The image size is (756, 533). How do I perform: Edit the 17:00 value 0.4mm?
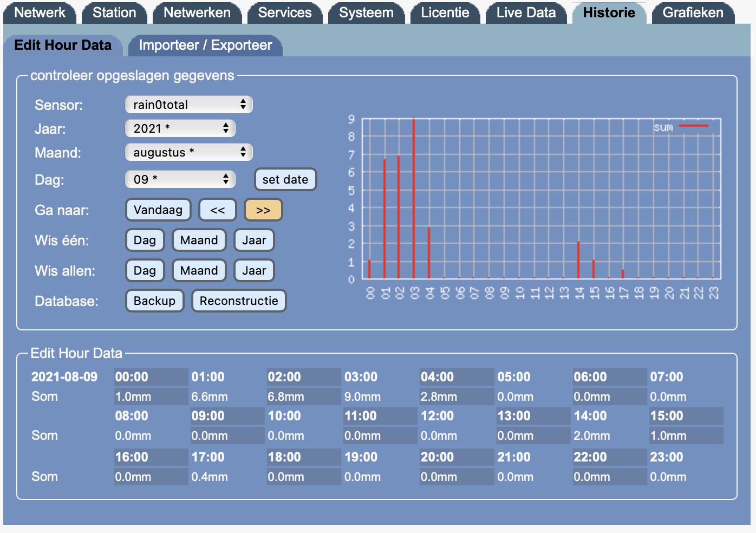click(227, 477)
